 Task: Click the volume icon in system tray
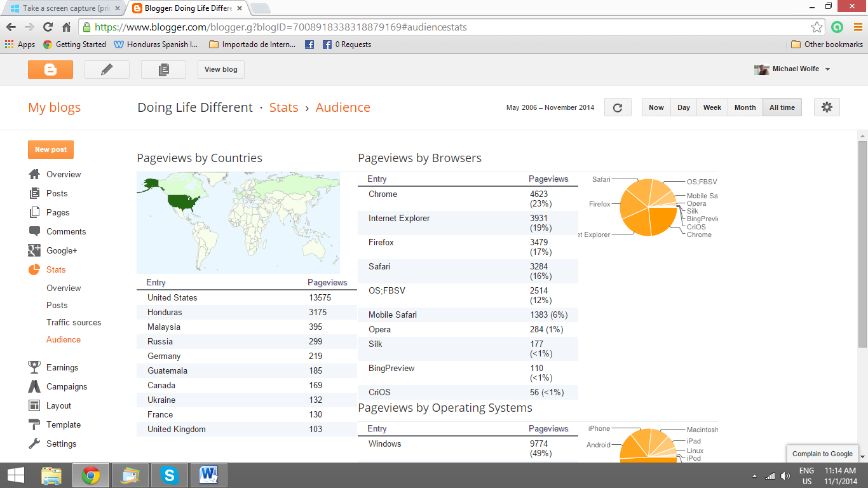point(785,476)
